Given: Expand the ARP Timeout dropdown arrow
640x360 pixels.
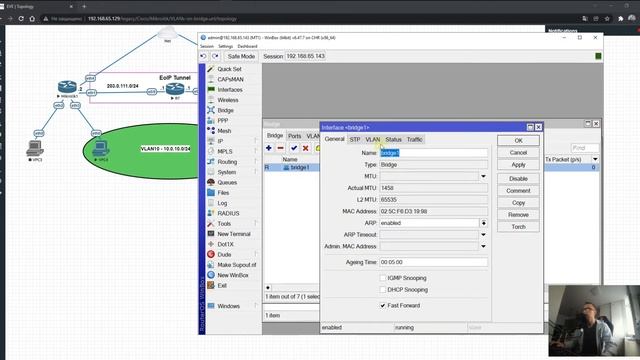Looking at the screenshot, I should click(483, 235).
